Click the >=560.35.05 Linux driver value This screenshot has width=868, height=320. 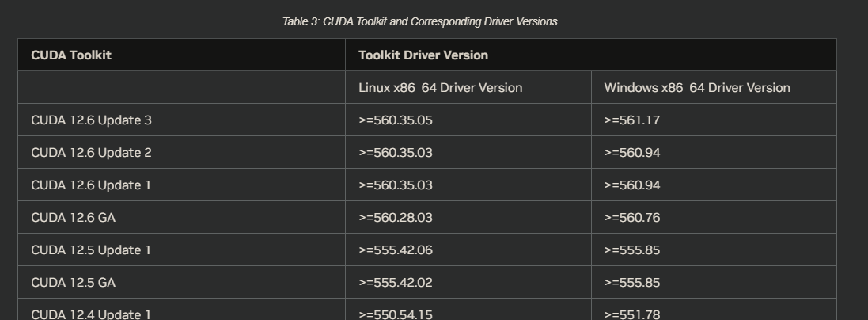point(396,120)
